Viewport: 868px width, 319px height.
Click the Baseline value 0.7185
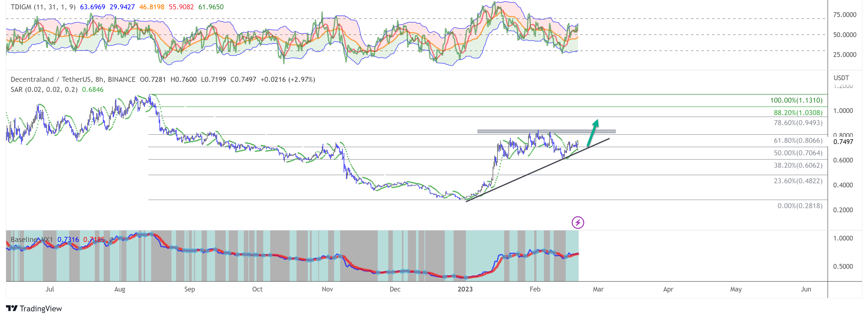pos(94,240)
